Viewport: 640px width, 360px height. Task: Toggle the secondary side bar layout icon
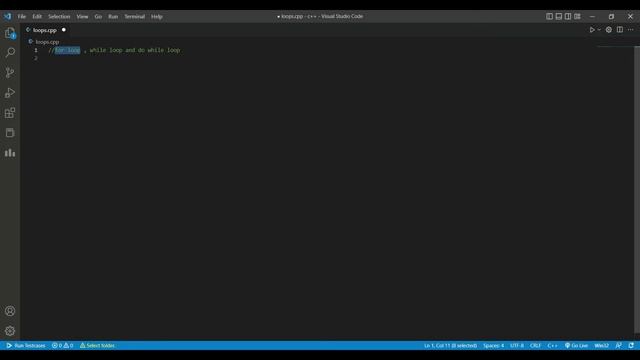tap(568, 16)
